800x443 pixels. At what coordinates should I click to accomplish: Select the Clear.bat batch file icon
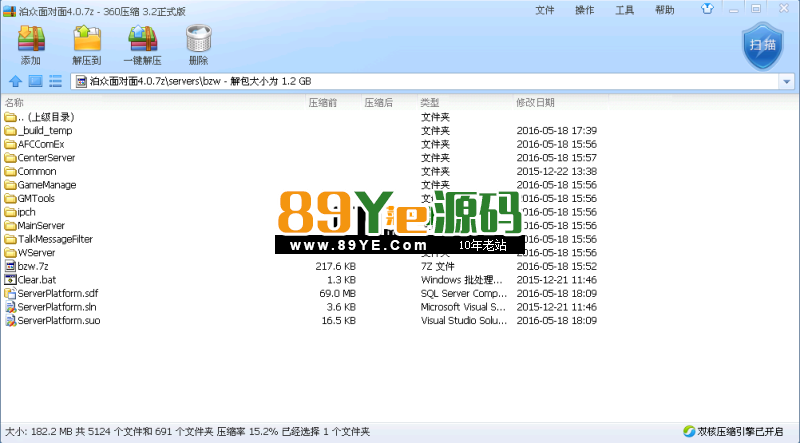[x=10, y=280]
